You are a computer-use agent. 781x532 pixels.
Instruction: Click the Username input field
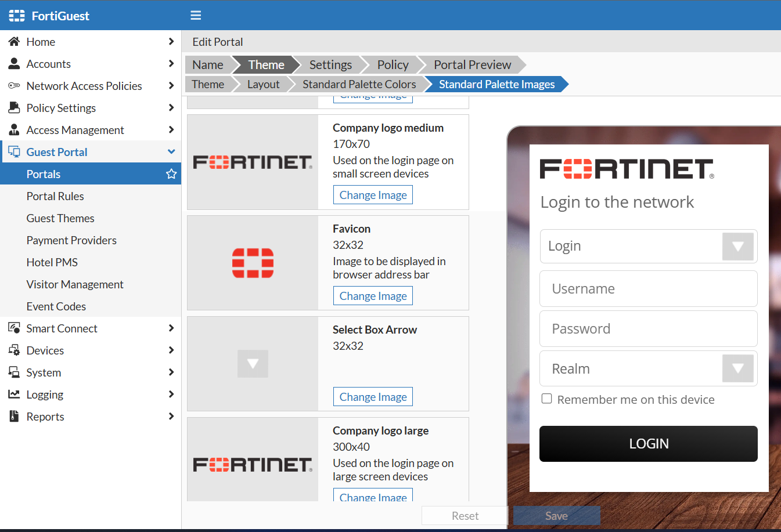pos(648,288)
